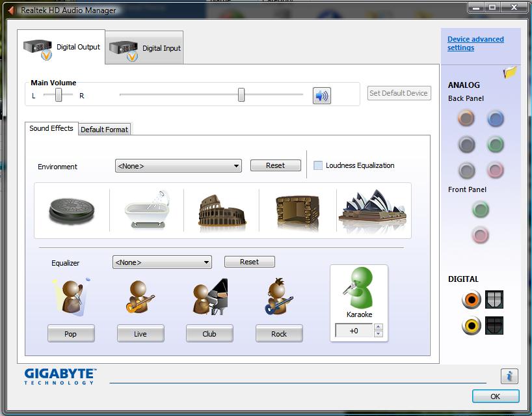Select the Sound Effects tab

51,128
